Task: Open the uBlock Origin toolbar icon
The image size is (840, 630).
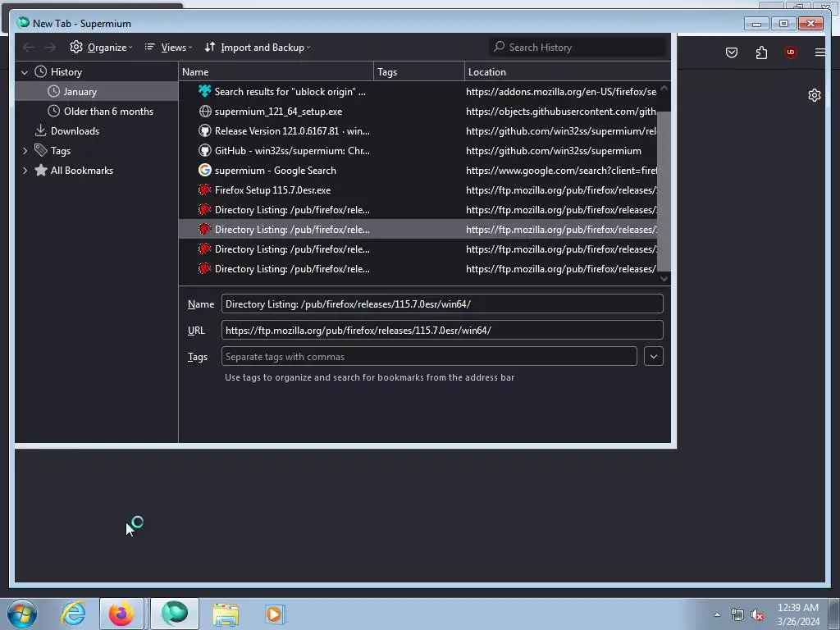Action: tap(790, 52)
